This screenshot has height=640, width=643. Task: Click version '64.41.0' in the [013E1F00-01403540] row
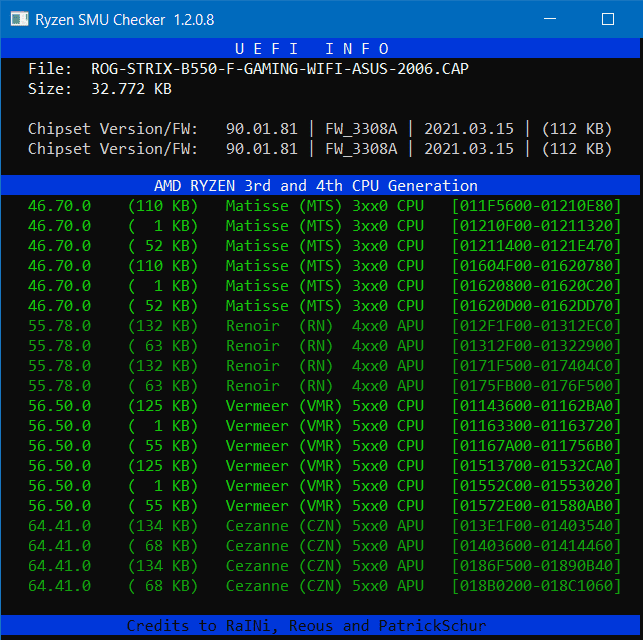click(59, 526)
